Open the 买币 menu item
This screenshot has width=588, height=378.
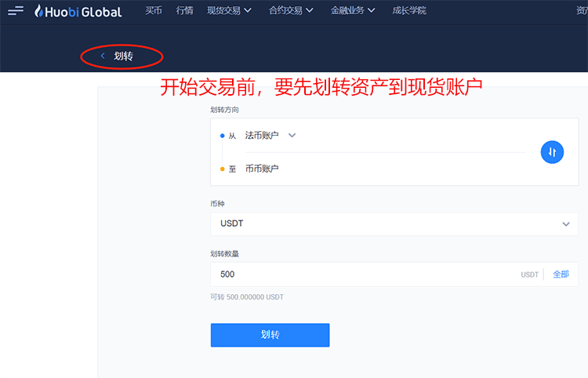pos(154,10)
